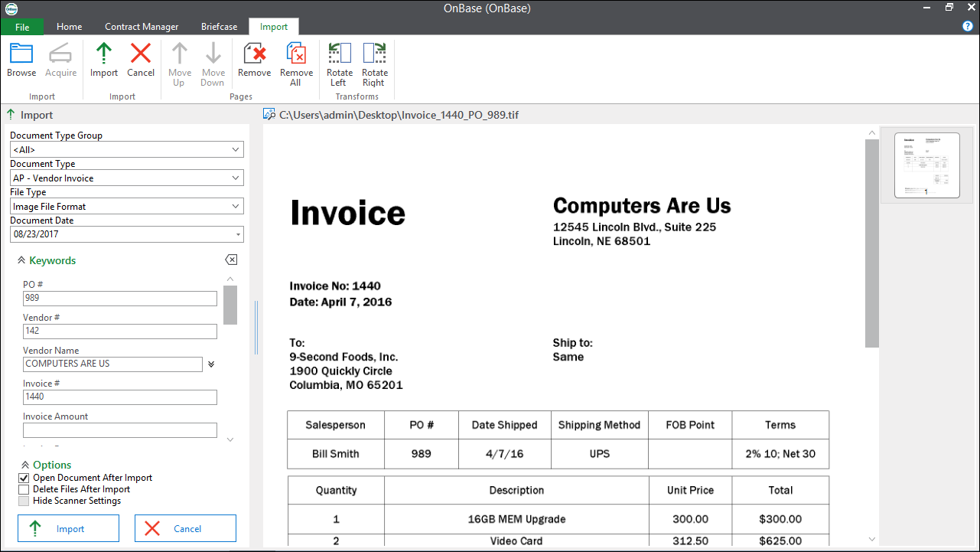
Task: Click keywords panel scroll up arrow
Action: point(230,279)
